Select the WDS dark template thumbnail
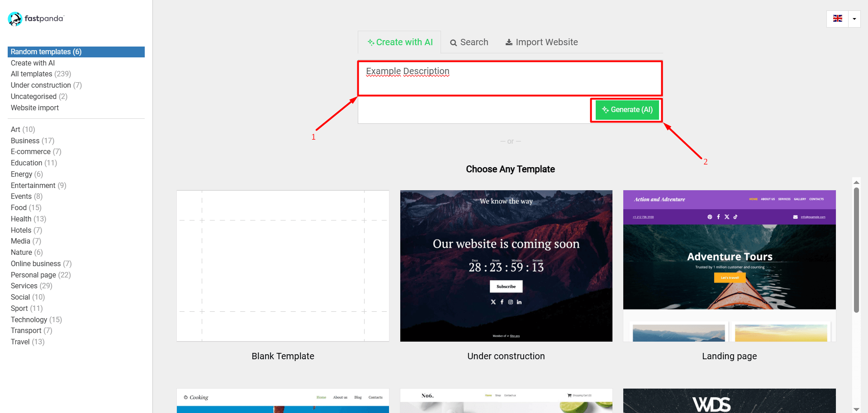Image resolution: width=868 pixels, height=413 pixels. click(x=729, y=400)
